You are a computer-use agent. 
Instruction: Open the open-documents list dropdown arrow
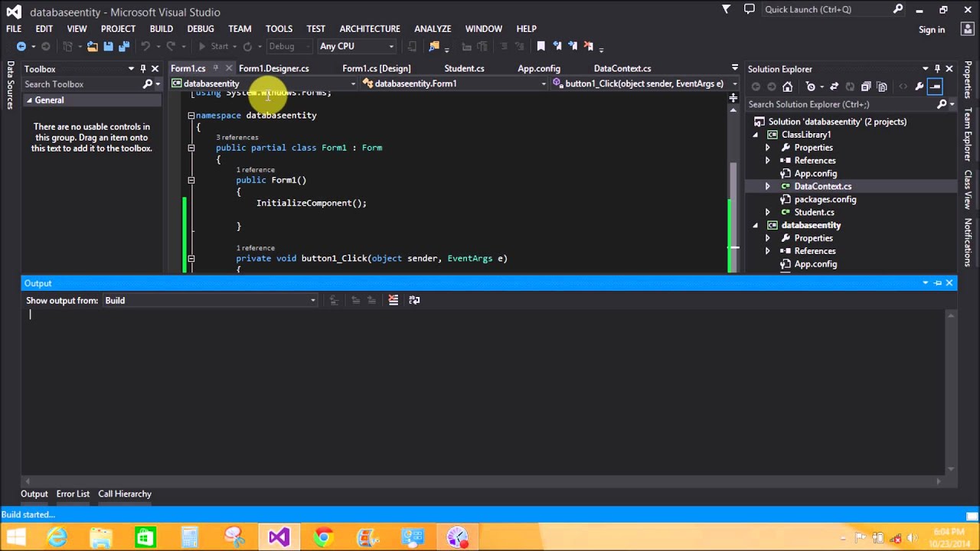pos(735,68)
